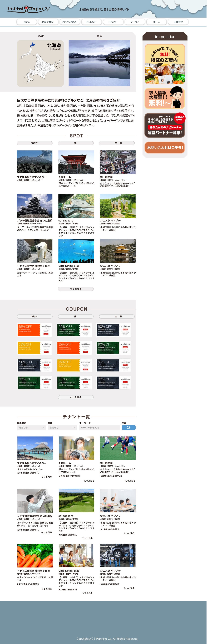Click もっと見る button below SPOT listings
This screenshot has height=644, width=207.
[x=76, y=289]
